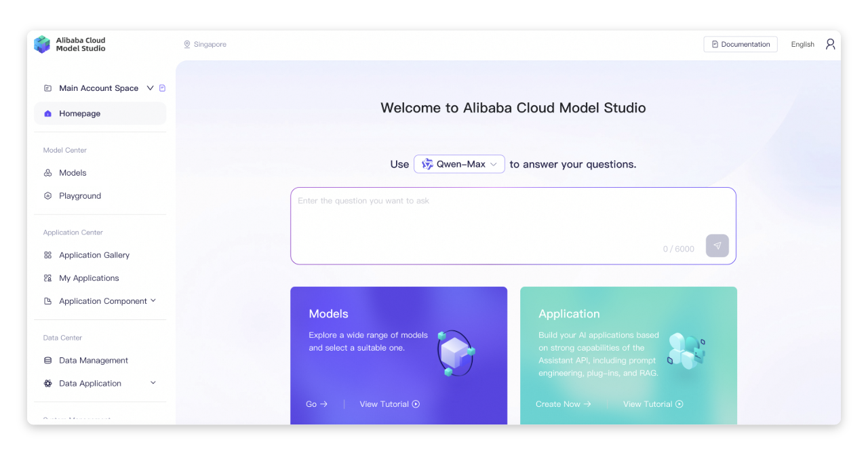
Task: Click the Qwen logo in model selector
Action: point(427,164)
